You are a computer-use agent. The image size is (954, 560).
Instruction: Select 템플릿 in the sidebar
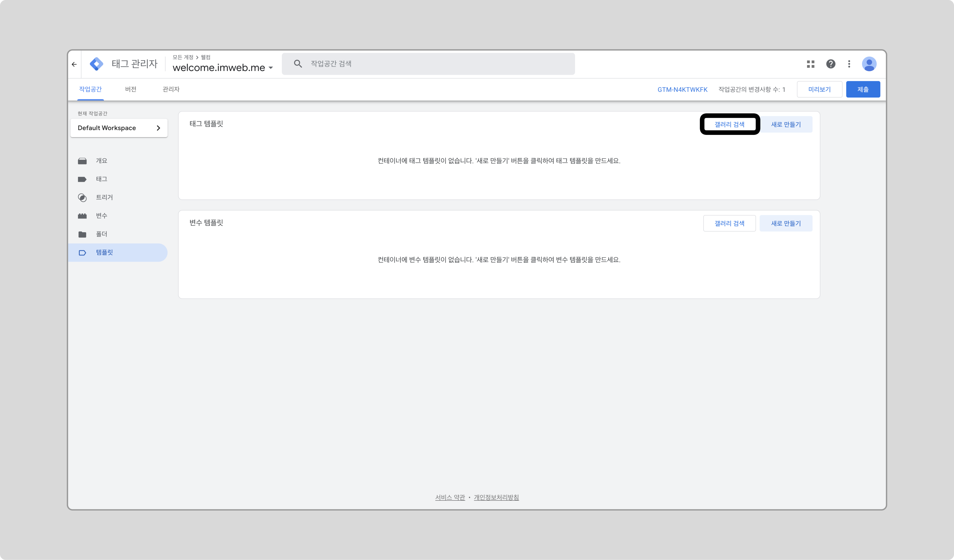coord(118,253)
